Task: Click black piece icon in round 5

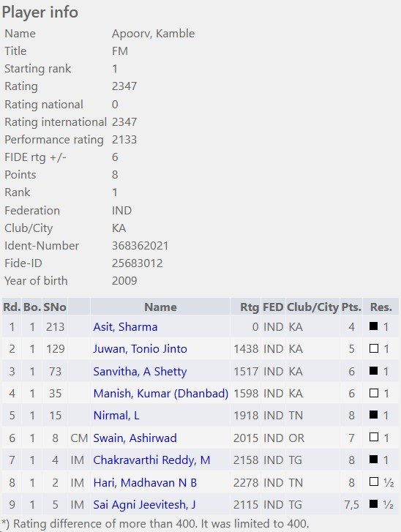Action: point(373,415)
